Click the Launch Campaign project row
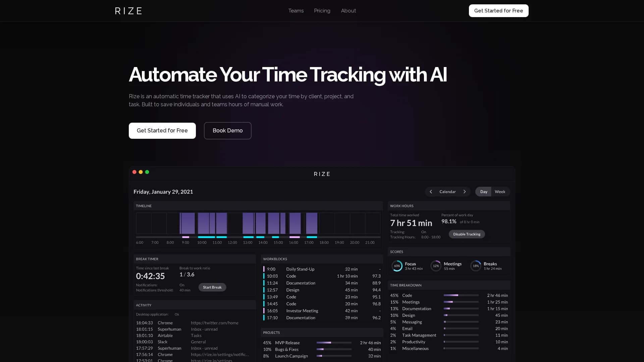644x362 pixels. tap(322, 356)
